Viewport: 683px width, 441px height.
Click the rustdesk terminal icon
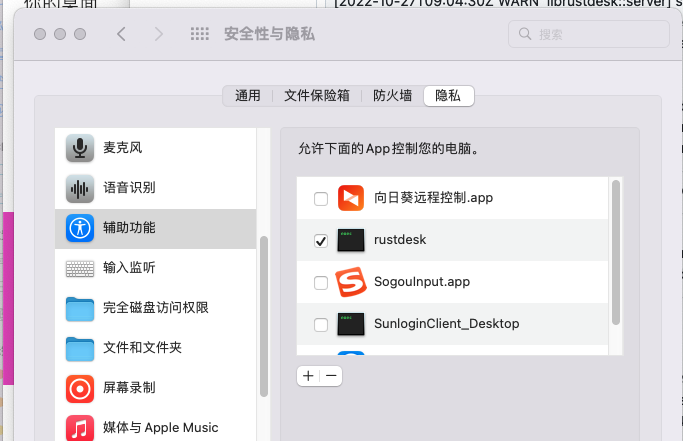351,240
